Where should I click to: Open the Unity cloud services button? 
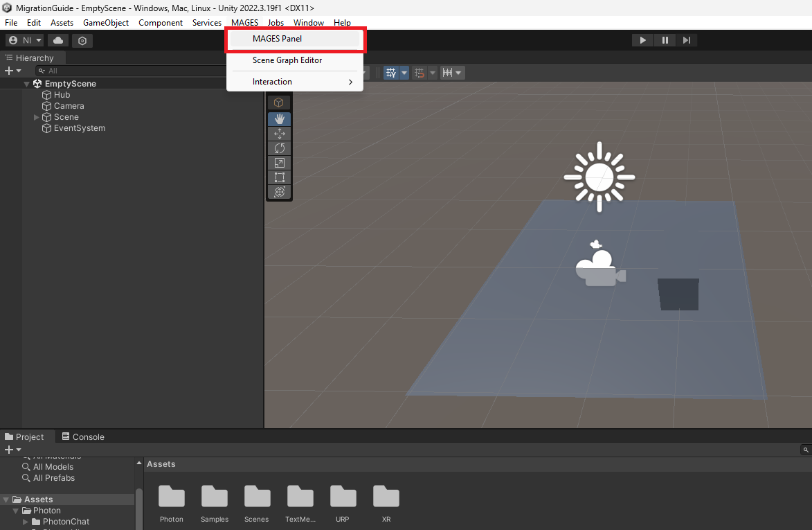[59, 40]
